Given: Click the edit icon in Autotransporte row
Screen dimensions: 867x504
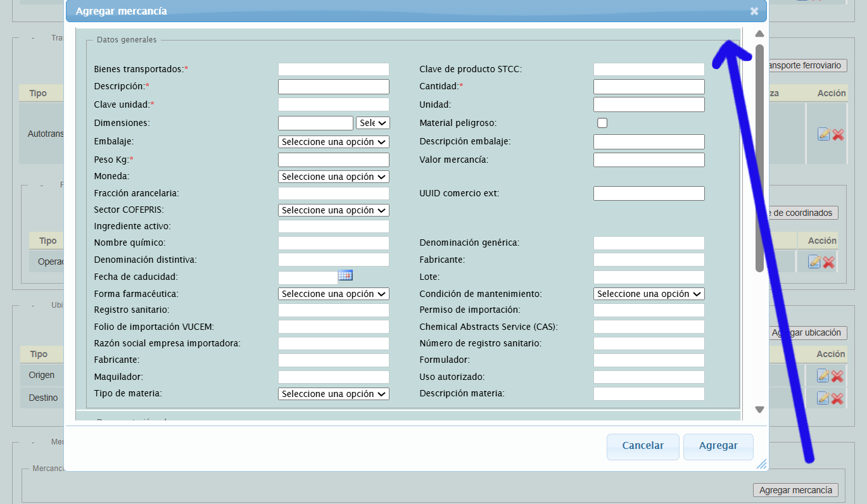Looking at the screenshot, I should pos(824,134).
